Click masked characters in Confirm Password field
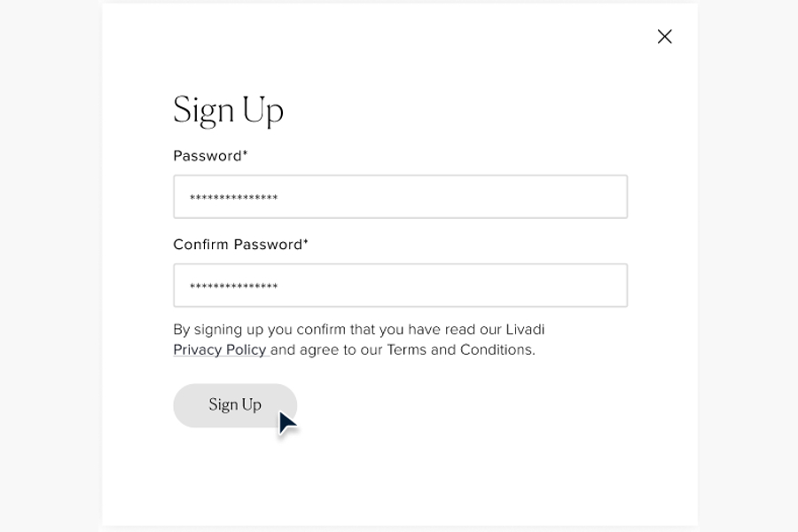The width and height of the screenshot is (798, 532). pyautogui.click(x=233, y=286)
